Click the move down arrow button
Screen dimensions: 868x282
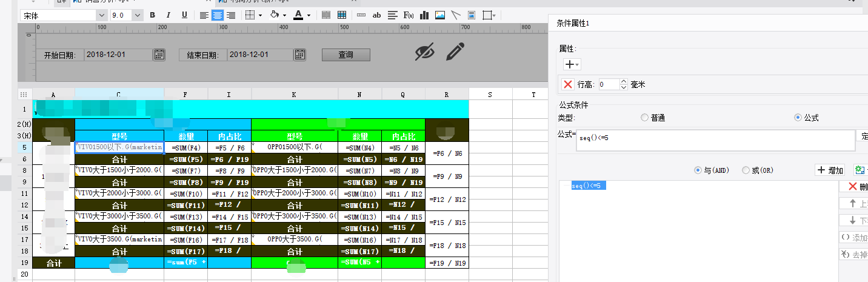[x=853, y=220]
